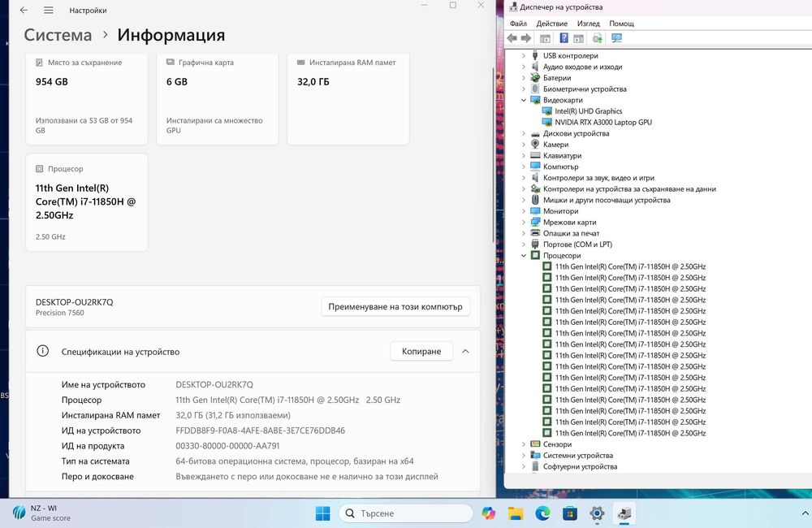Viewport: 812px width, 528px height.
Task: Expand the Монитори node
Action: pyautogui.click(x=524, y=211)
